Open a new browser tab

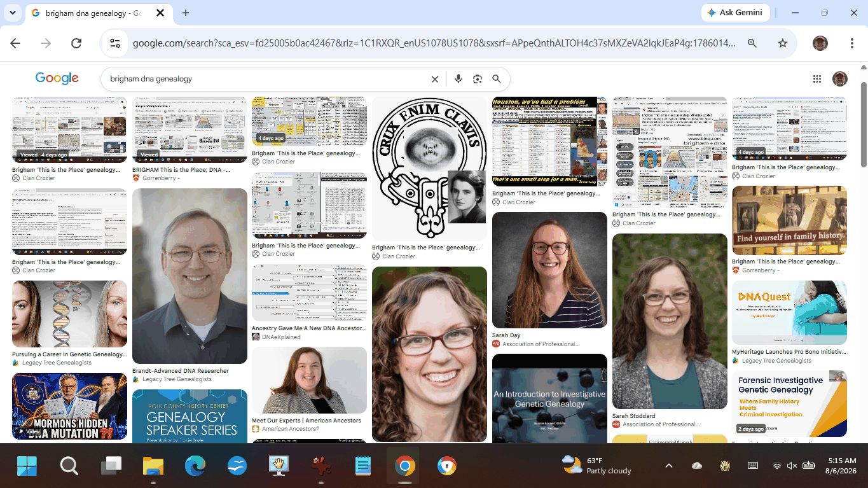186,13
